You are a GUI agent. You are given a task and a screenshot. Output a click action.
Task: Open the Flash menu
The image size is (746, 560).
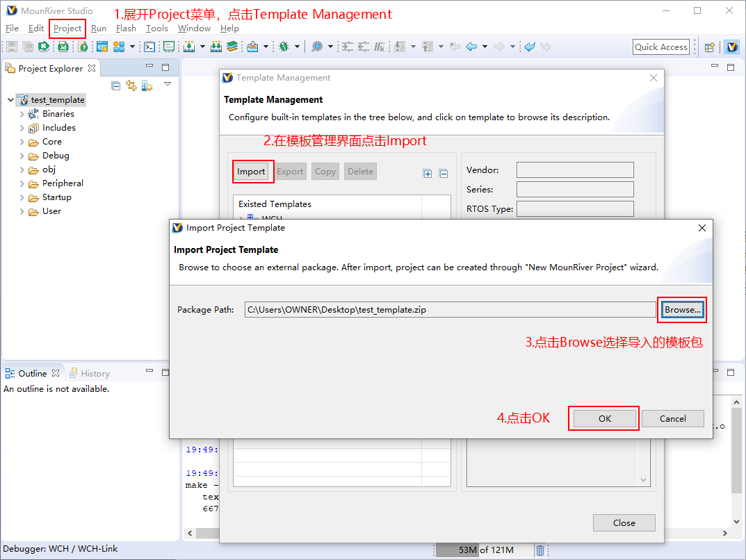coord(126,28)
